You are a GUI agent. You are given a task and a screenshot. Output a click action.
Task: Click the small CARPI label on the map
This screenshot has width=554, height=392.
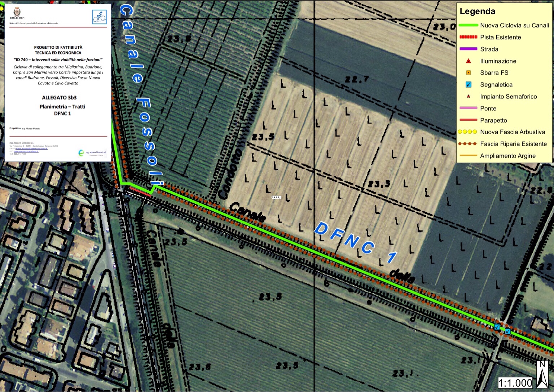[276, 197]
